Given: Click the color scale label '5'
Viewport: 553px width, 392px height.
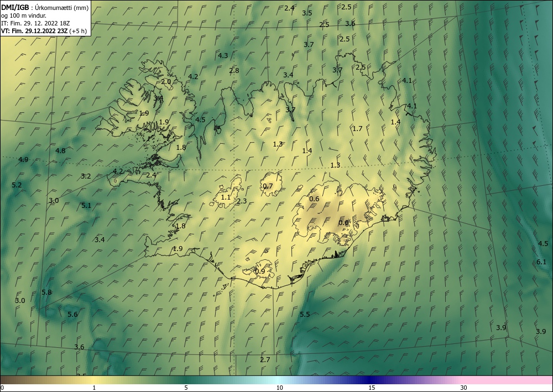Looking at the screenshot, I should (x=186, y=388).
